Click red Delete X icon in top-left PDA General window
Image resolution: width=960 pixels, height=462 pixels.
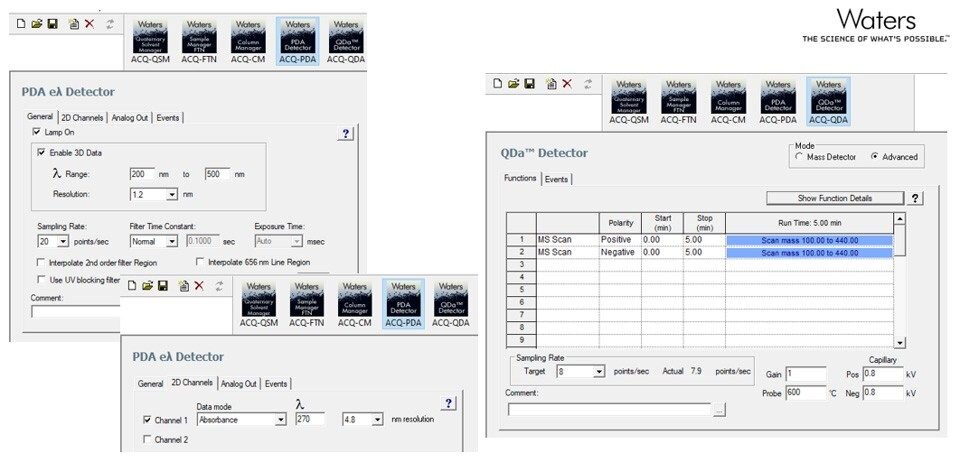point(89,24)
